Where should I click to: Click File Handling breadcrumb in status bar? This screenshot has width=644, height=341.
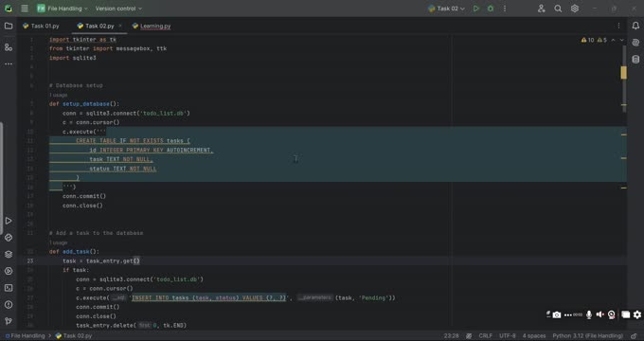point(25,336)
